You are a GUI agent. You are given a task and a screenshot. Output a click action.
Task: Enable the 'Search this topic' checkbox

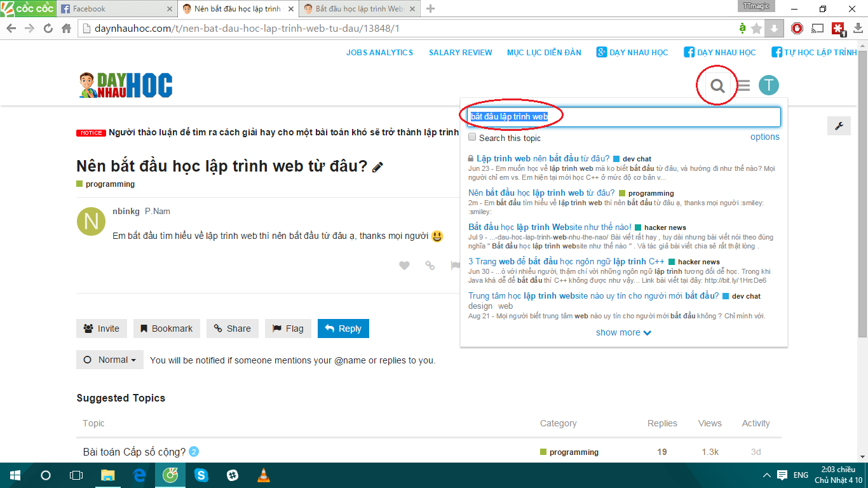tap(472, 137)
